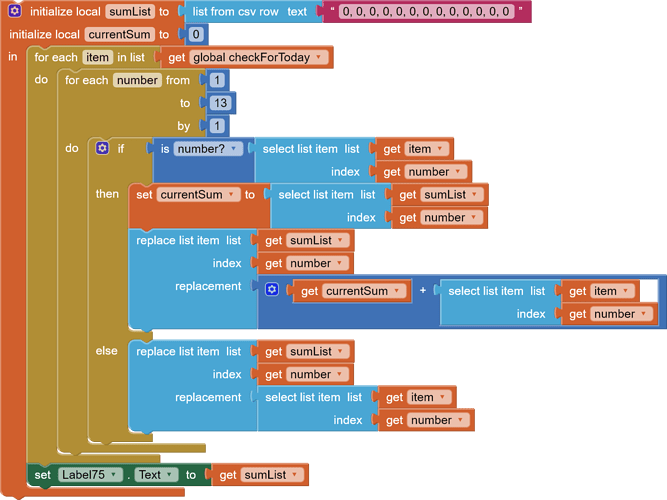Select the 'then' label of the if block
Image resolution: width=667 pixels, height=500 pixels.
[x=107, y=194]
